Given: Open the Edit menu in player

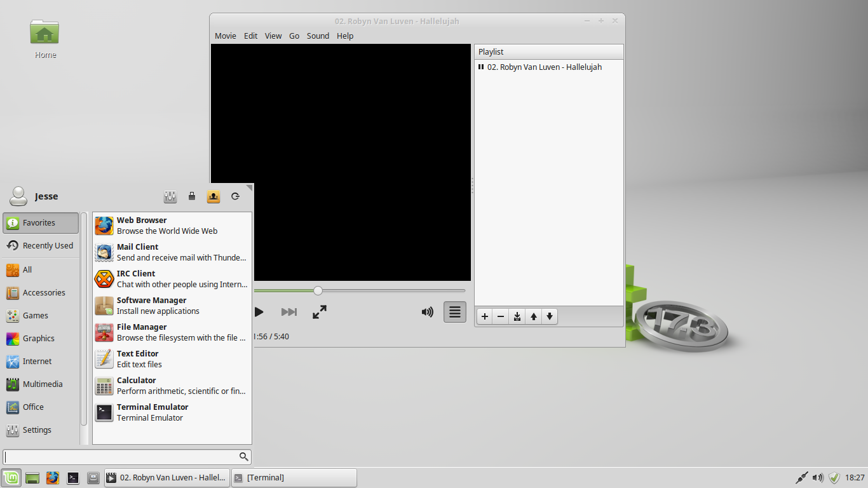Looking at the screenshot, I should point(251,36).
